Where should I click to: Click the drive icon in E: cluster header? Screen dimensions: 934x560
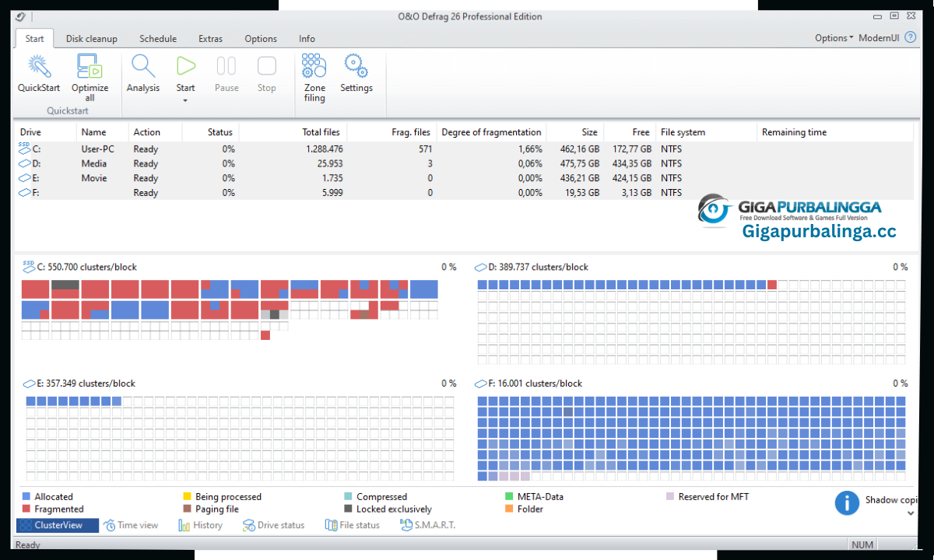tap(29, 383)
